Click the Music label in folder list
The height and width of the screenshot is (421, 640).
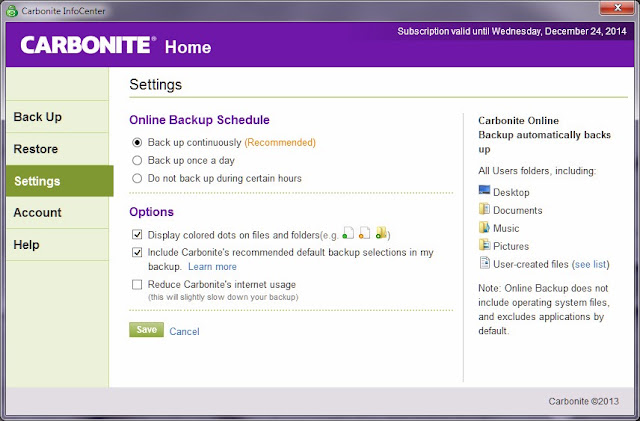(x=506, y=228)
